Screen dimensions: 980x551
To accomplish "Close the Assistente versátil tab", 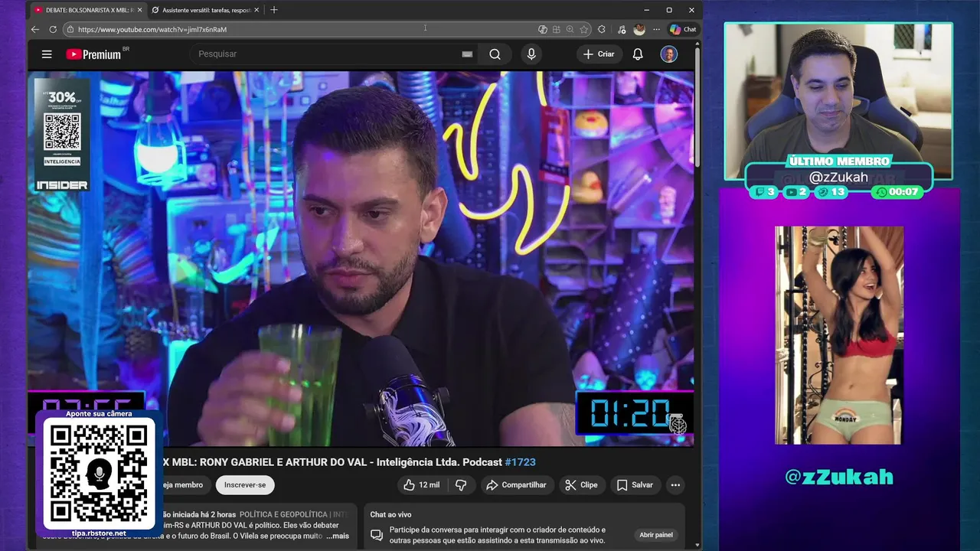I will (x=256, y=10).
